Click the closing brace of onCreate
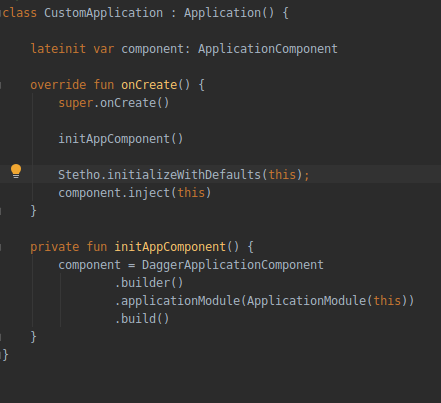This screenshot has height=403, width=441. click(33, 211)
